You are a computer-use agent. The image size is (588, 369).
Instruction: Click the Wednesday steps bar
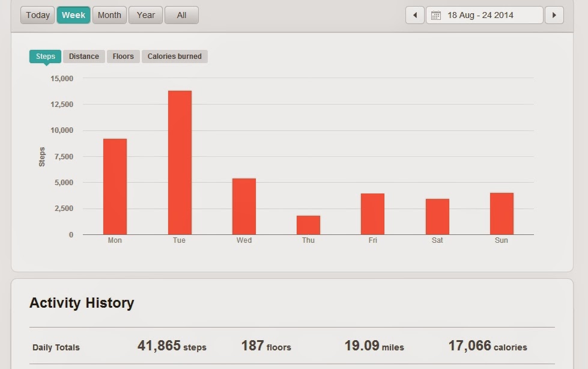[244, 207]
